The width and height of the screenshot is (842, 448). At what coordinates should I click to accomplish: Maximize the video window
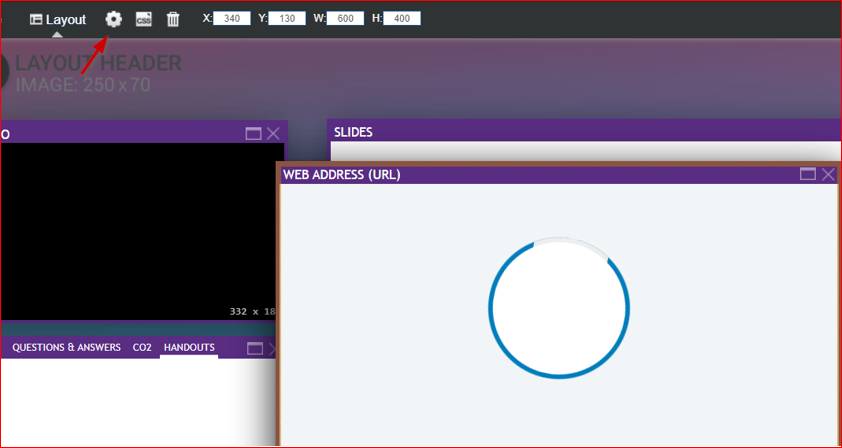[253, 133]
